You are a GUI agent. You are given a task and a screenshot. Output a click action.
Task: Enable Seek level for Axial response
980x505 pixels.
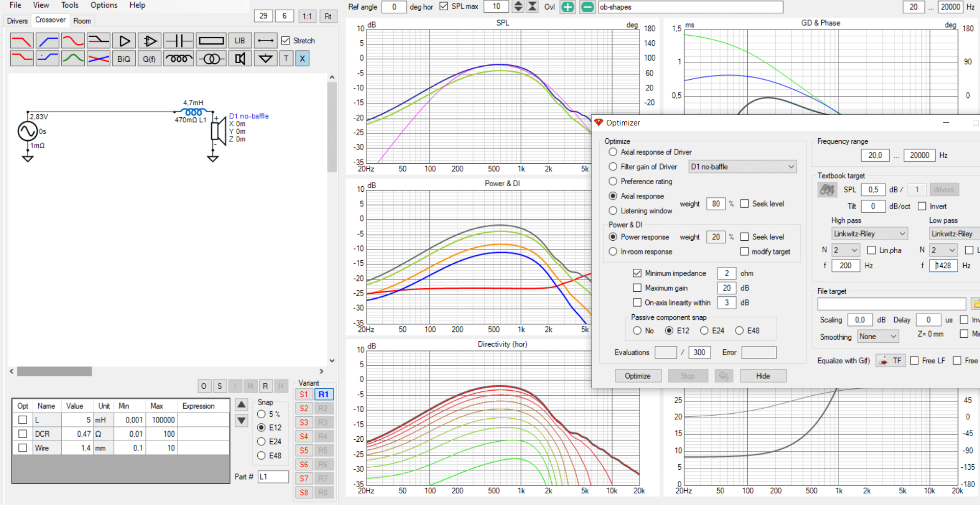tap(745, 204)
